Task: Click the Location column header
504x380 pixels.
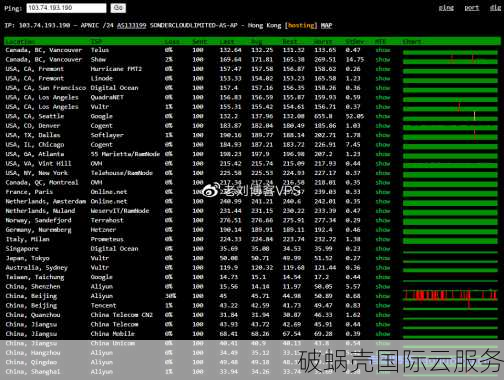Action: pos(20,42)
